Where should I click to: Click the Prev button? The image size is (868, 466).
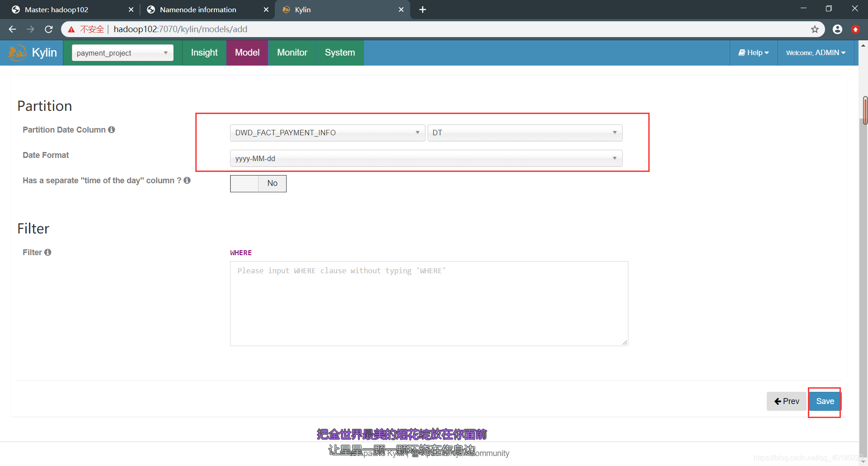(x=787, y=401)
